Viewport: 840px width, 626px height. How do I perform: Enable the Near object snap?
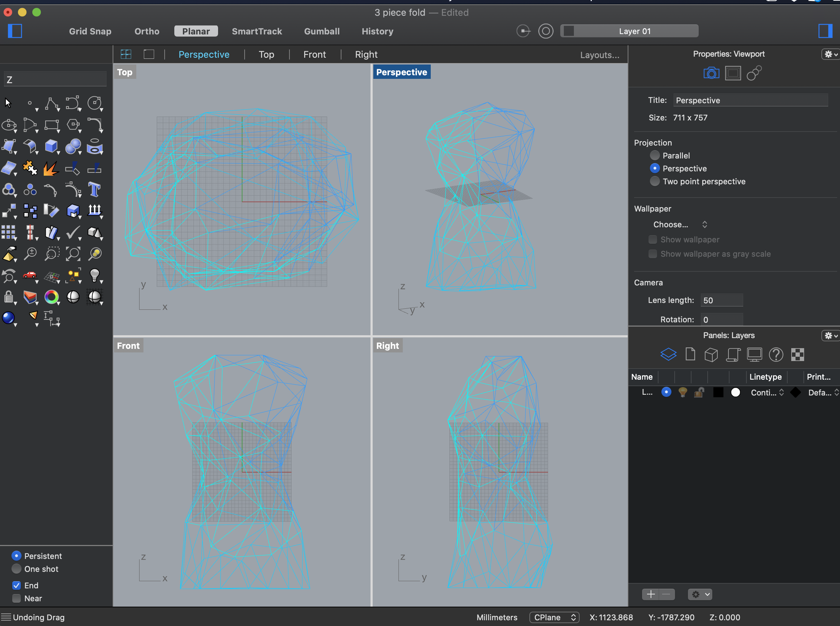point(16,598)
